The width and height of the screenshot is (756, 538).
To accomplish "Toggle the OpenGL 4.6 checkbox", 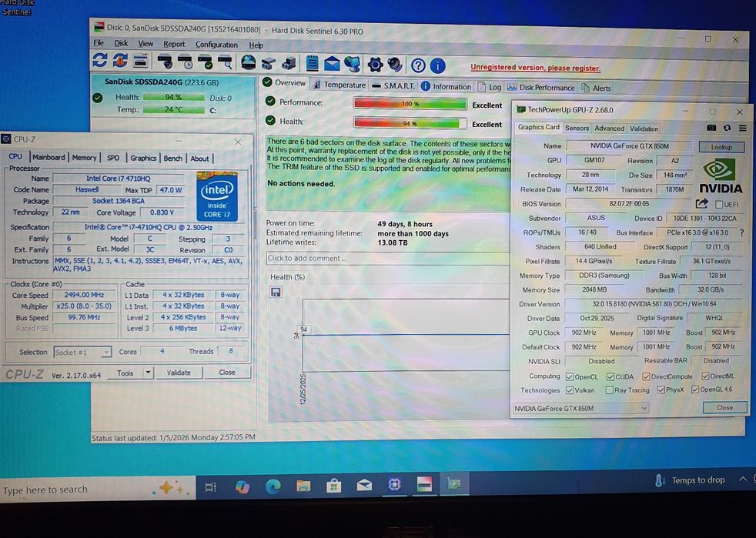I will point(694,389).
